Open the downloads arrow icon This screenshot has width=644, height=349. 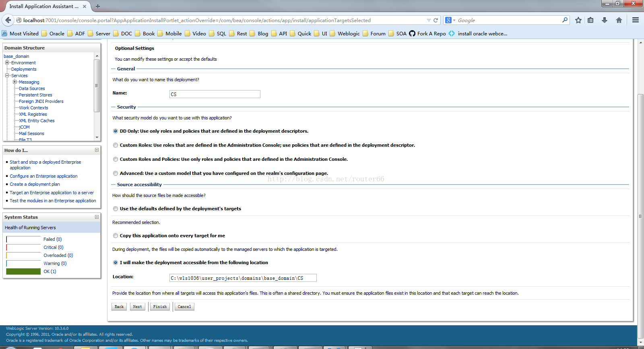click(x=605, y=20)
